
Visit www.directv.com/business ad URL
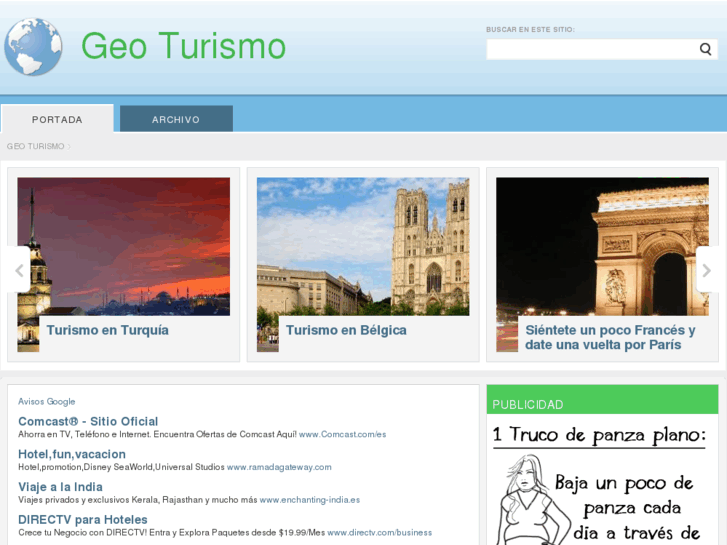(x=379, y=532)
